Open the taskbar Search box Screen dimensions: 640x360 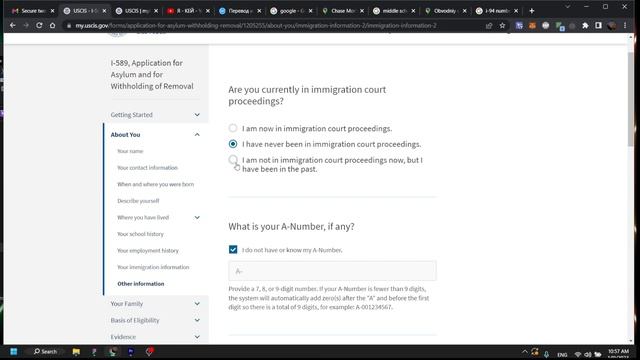[x=45, y=351]
